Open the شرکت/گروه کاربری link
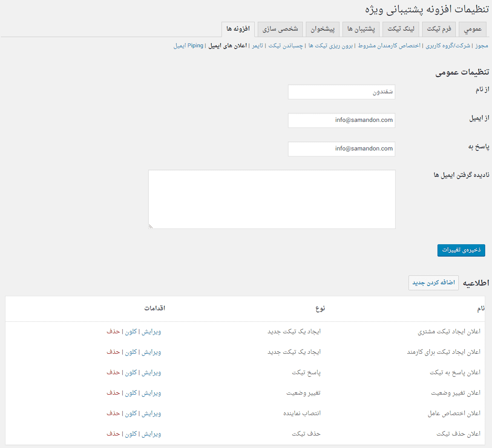492x448 pixels. click(x=448, y=46)
